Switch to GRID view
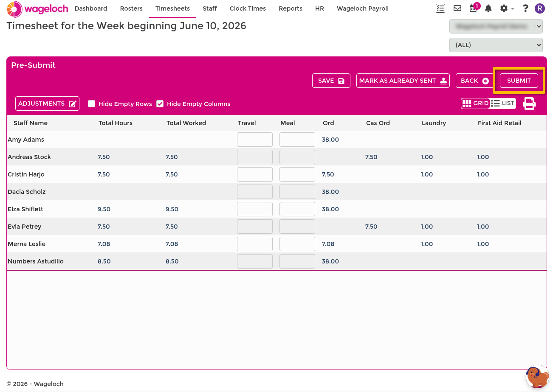 click(476, 103)
